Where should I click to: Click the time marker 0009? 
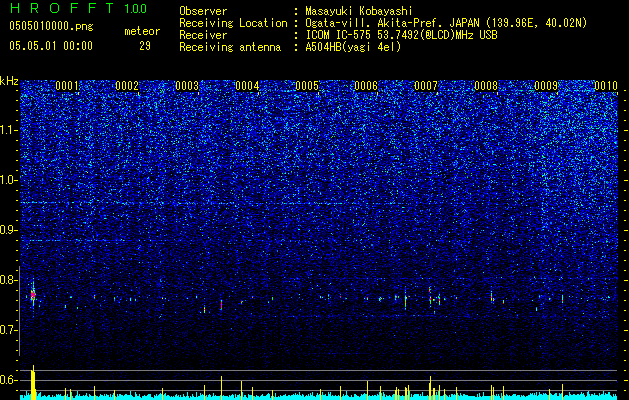(x=546, y=86)
